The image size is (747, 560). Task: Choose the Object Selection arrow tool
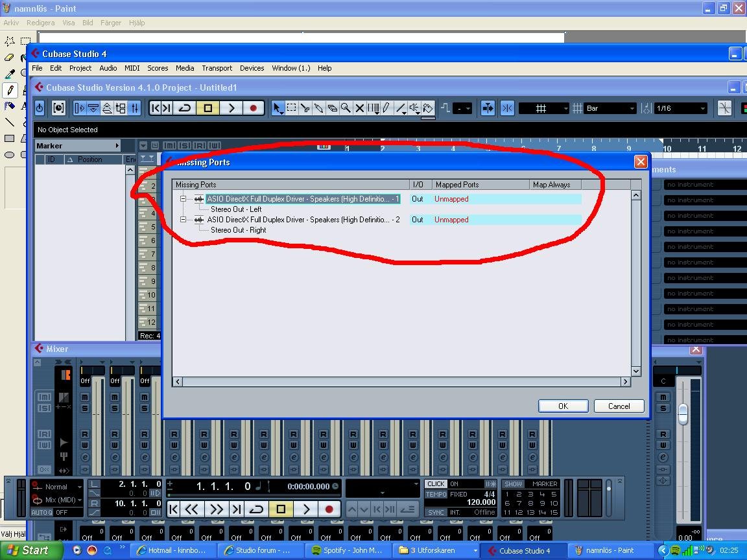(x=278, y=108)
